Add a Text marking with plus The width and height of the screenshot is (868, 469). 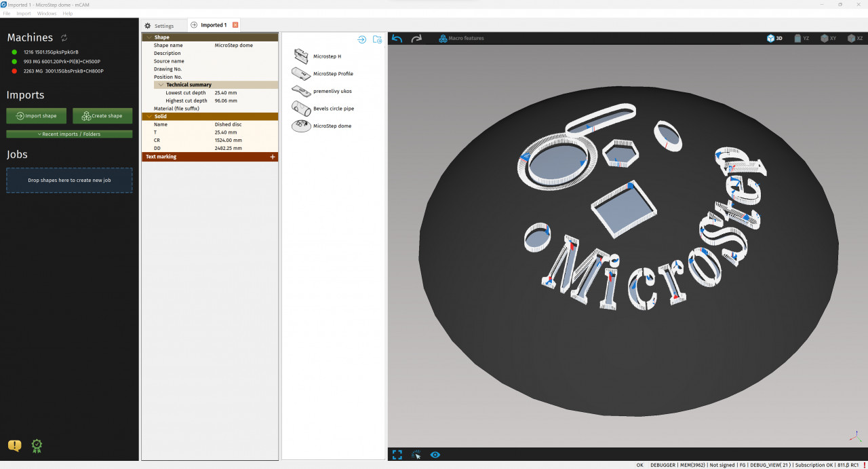coord(273,157)
